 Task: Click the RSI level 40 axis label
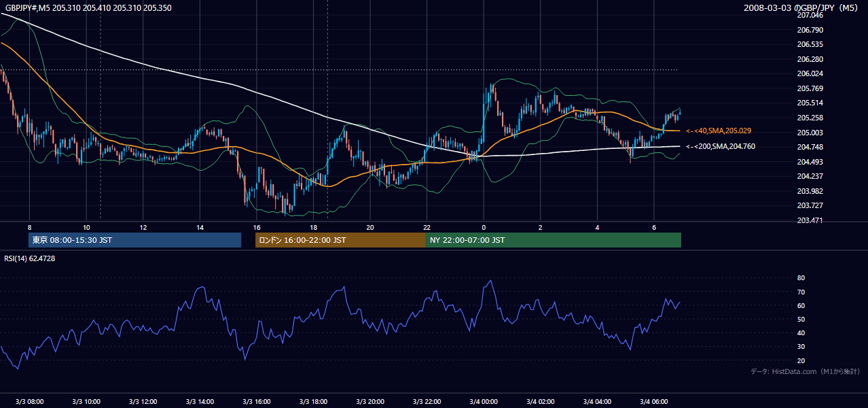[801, 333]
